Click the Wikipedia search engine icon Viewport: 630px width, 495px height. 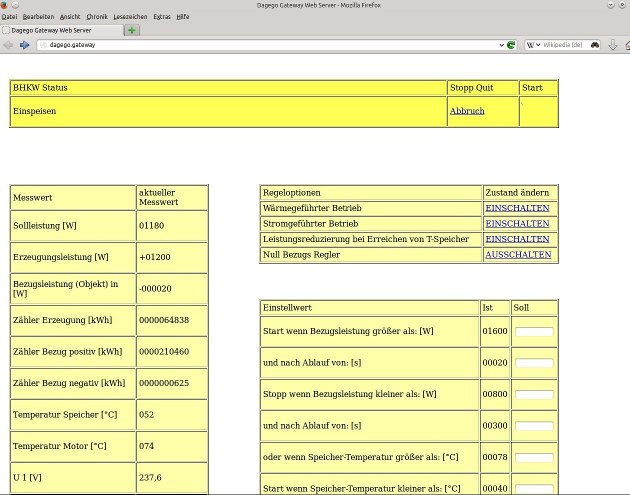point(531,45)
